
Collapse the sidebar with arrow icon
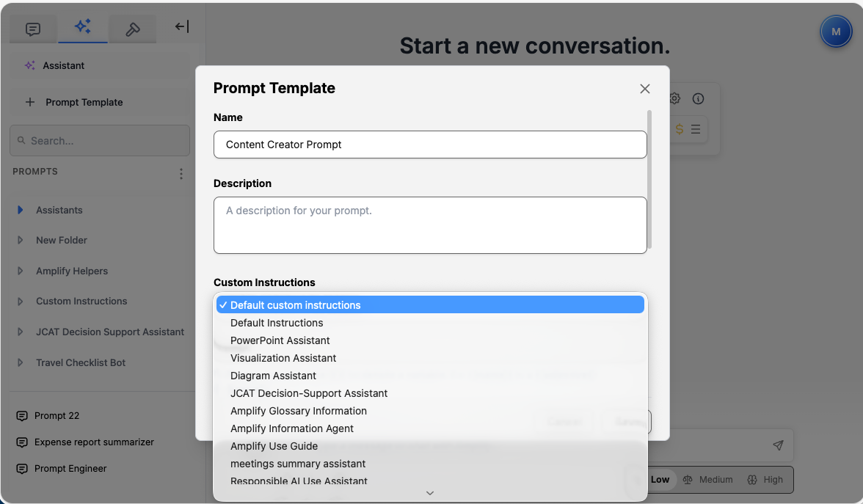pyautogui.click(x=182, y=27)
